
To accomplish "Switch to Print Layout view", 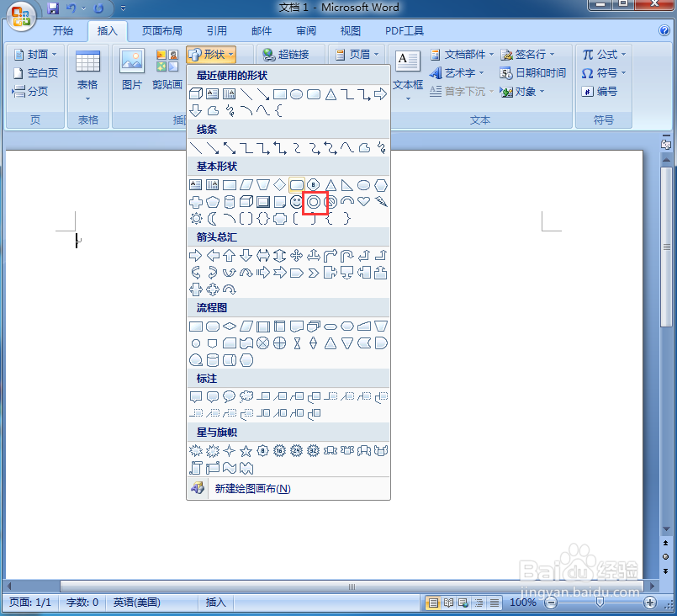I will pos(433,603).
